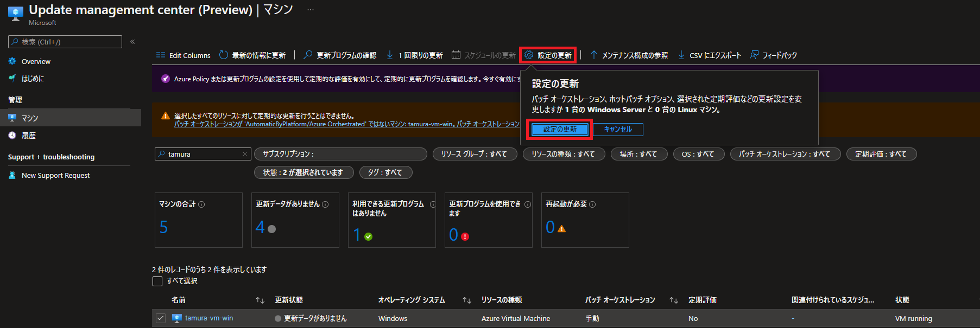
Task: Click info icon next to 再起動が必要
Action: [x=592, y=204]
